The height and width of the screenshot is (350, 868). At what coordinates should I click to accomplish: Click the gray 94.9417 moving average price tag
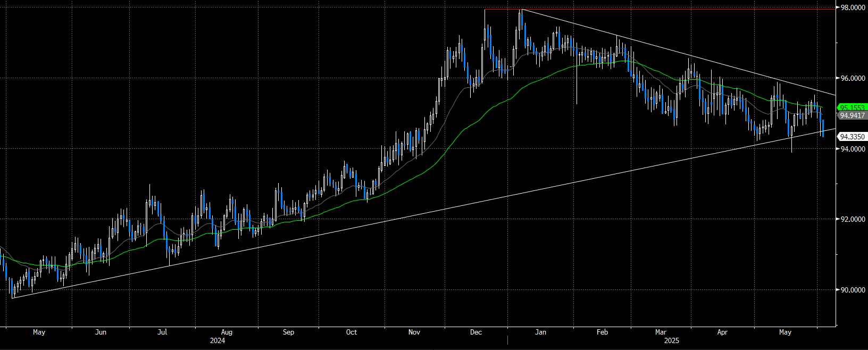pos(852,115)
